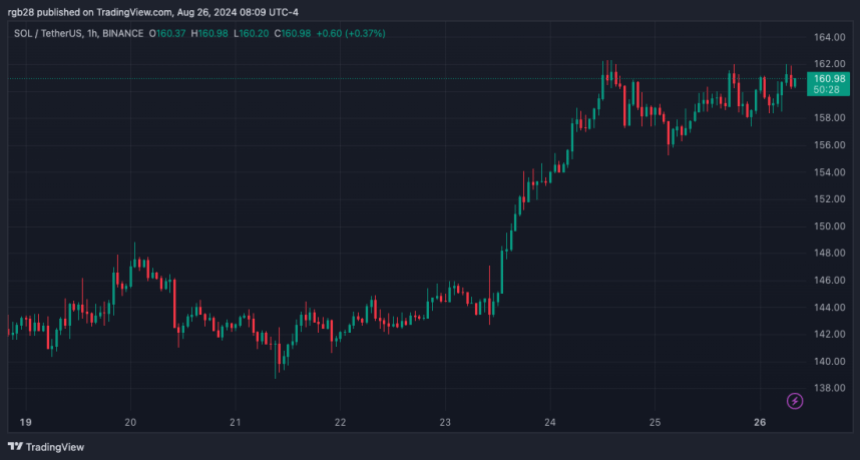860x460 pixels.
Task: Click the close value C160.98 in legend
Action: click(292, 33)
